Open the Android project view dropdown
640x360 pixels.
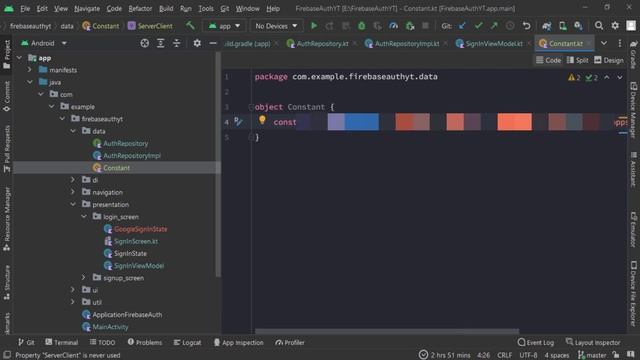tap(44, 43)
